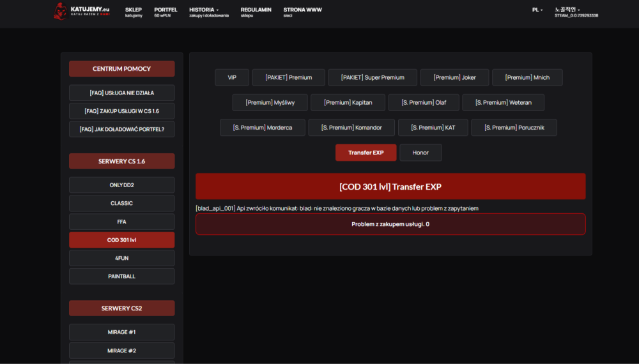Image resolution: width=639 pixels, height=364 pixels.
Task: Choose the [S. Premium] Porucznik class
Action: (x=514, y=128)
